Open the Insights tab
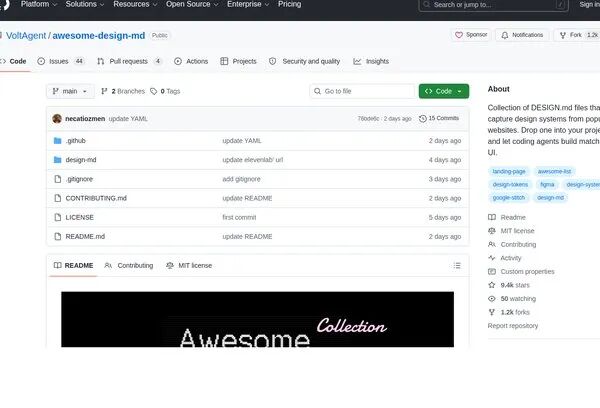The width and height of the screenshot is (600, 408). tap(371, 61)
